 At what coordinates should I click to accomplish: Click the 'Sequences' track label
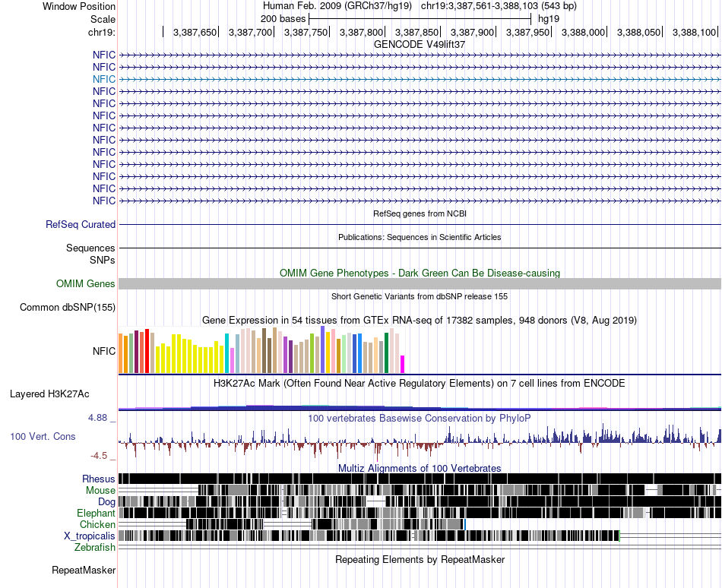(90, 248)
